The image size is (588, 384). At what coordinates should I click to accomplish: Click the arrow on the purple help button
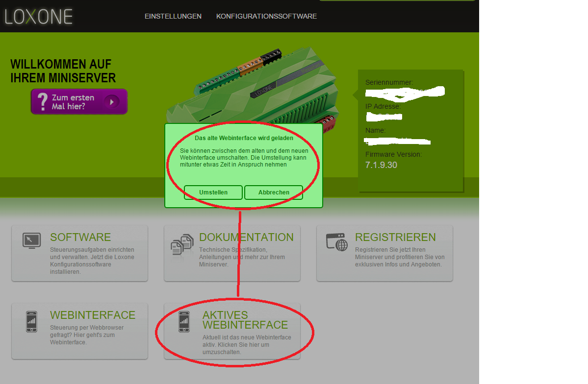coord(112,102)
